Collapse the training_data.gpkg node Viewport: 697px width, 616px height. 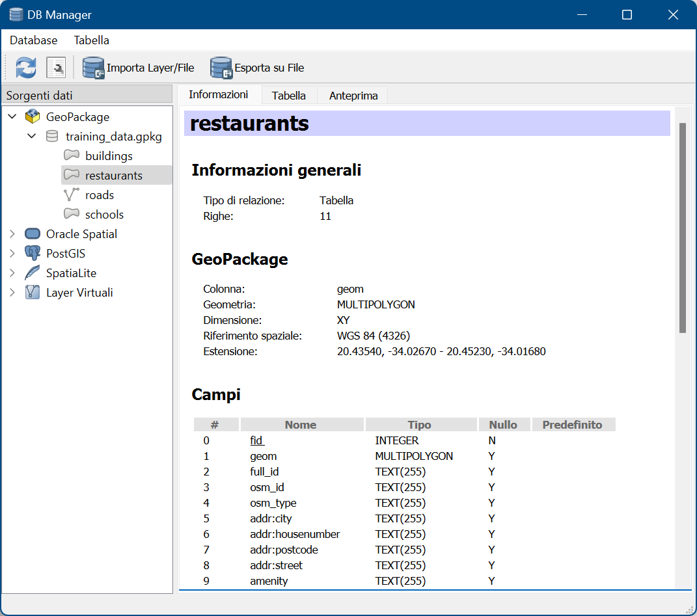point(31,136)
